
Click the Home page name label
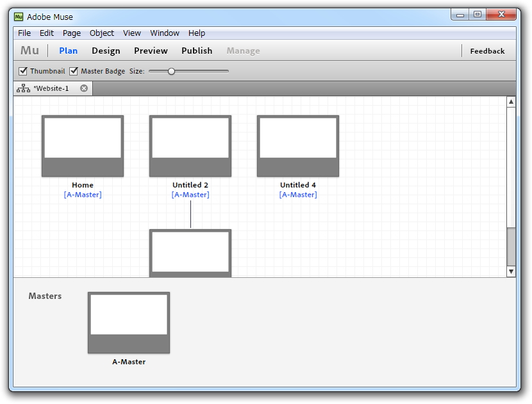click(83, 185)
